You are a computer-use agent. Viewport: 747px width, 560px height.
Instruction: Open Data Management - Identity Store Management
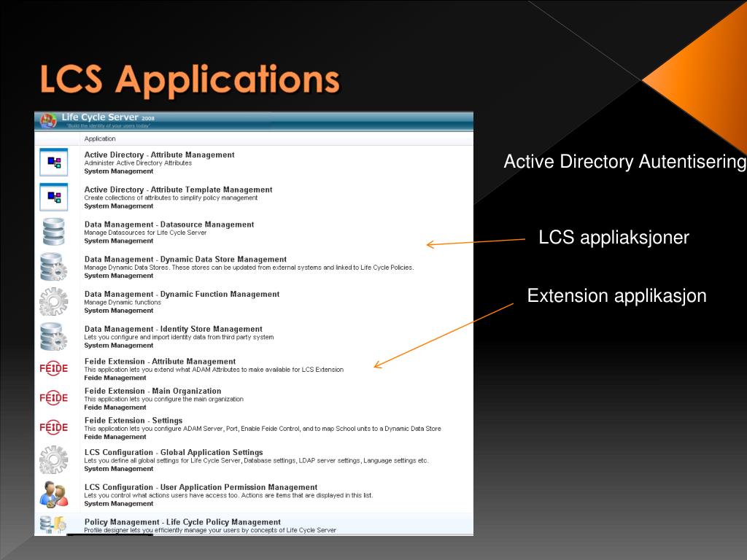174,329
